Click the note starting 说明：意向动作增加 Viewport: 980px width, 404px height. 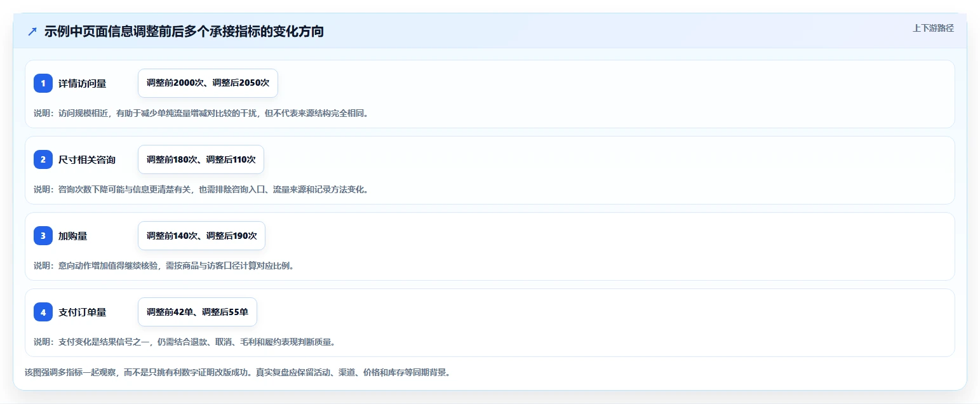164,266
